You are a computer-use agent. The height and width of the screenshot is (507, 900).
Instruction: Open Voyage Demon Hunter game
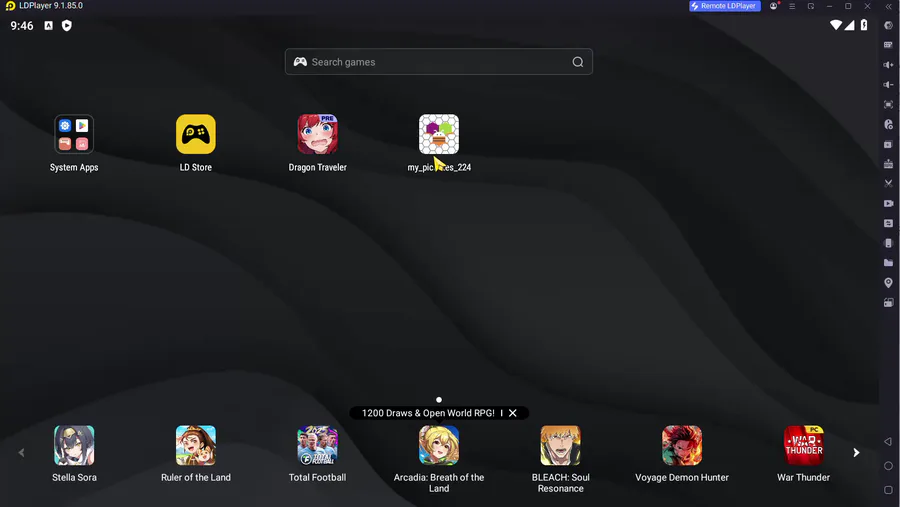pos(682,445)
